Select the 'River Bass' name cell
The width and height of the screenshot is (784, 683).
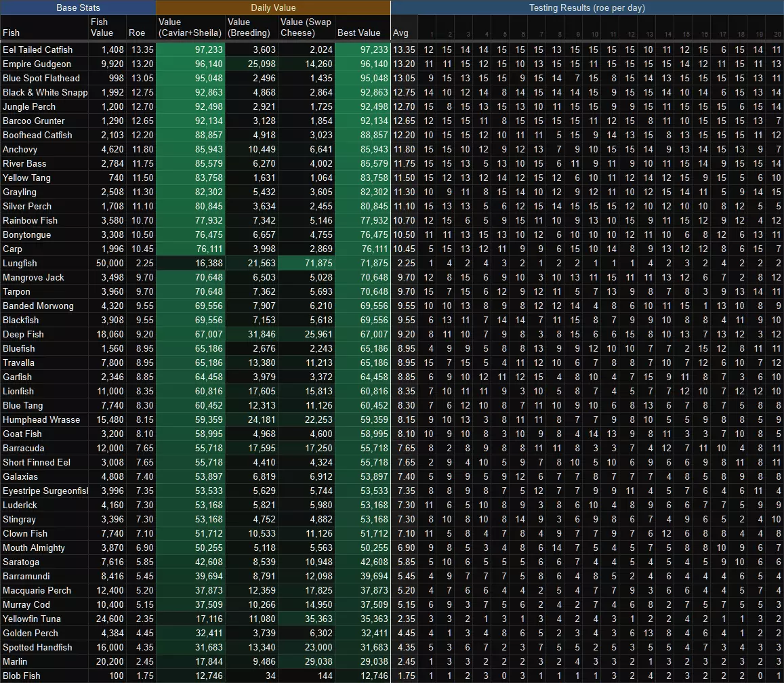45,163
